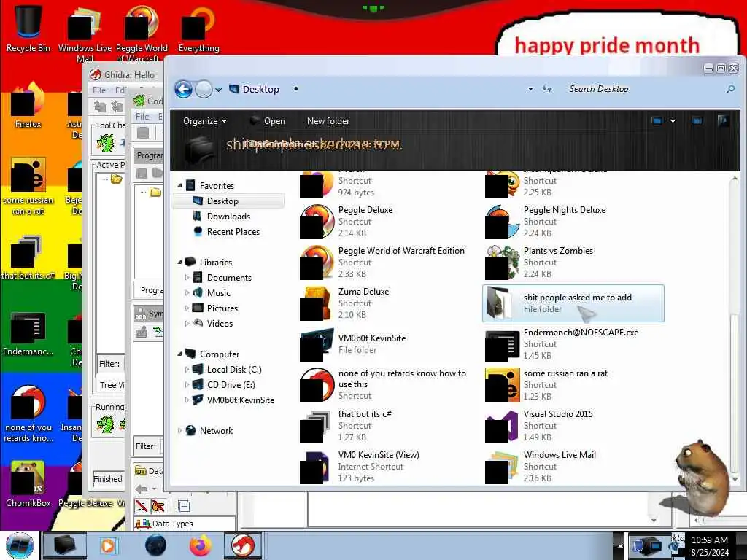Click the Open command button
Viewport: 747px width, 560px height.
pos(267,121)
